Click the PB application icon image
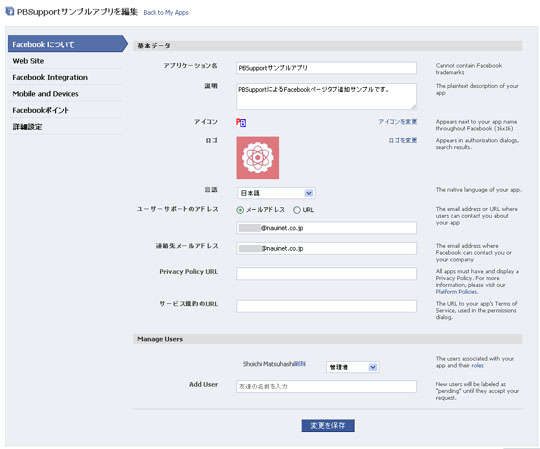This screenshot has width=540, height=449. click(x=241, y=122)
